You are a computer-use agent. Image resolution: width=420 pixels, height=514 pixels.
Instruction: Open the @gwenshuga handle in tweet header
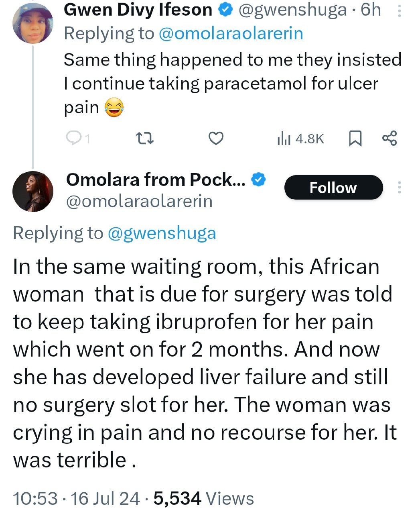click(x=292, y=10)
